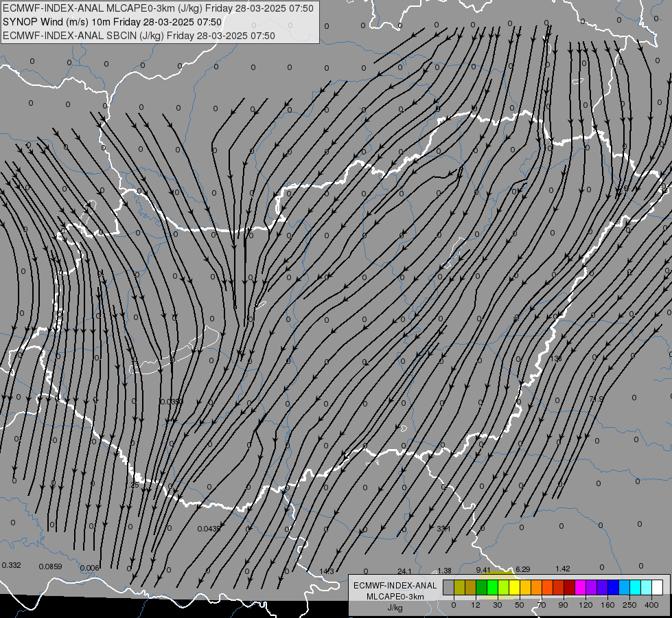The width and height of the screenshot is (672, 618).
Task: Click the legend scale value 70
Action: click(542, 605)
